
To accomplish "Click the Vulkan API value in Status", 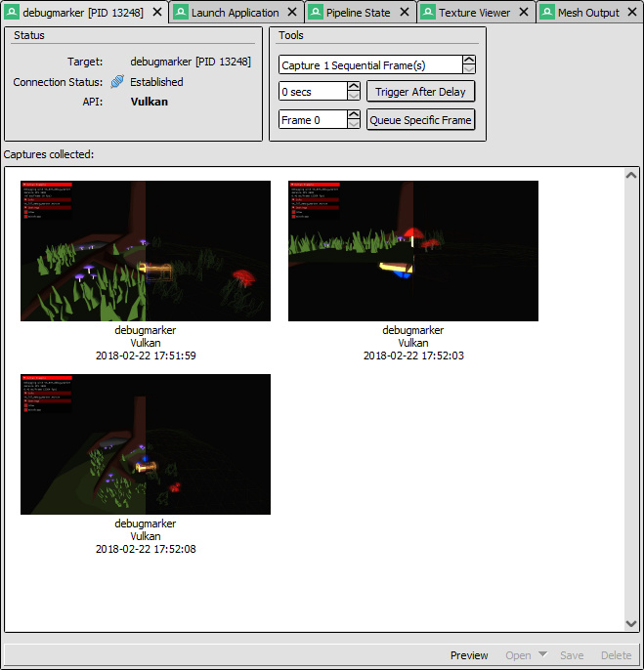I will 150,102.
